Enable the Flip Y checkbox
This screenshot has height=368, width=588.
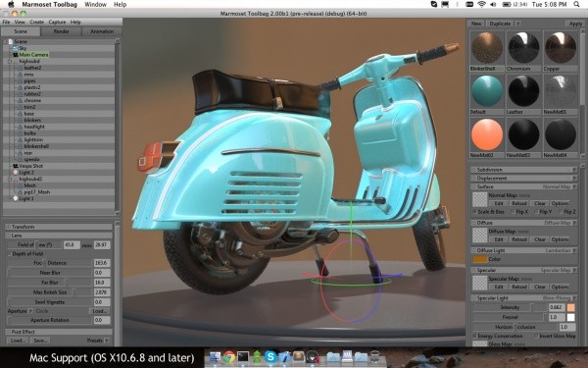coord(536,212)
